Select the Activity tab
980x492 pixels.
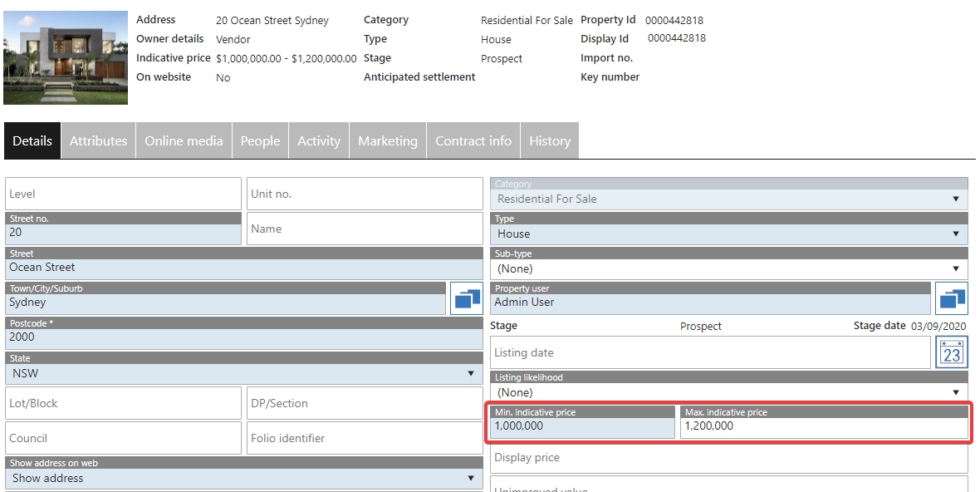[319, 141]
